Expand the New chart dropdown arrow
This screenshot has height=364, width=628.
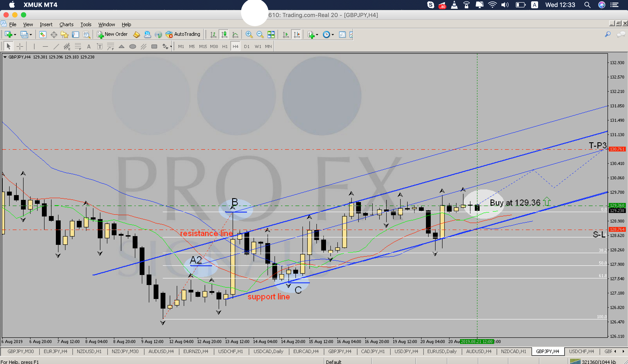pos(15,35)
